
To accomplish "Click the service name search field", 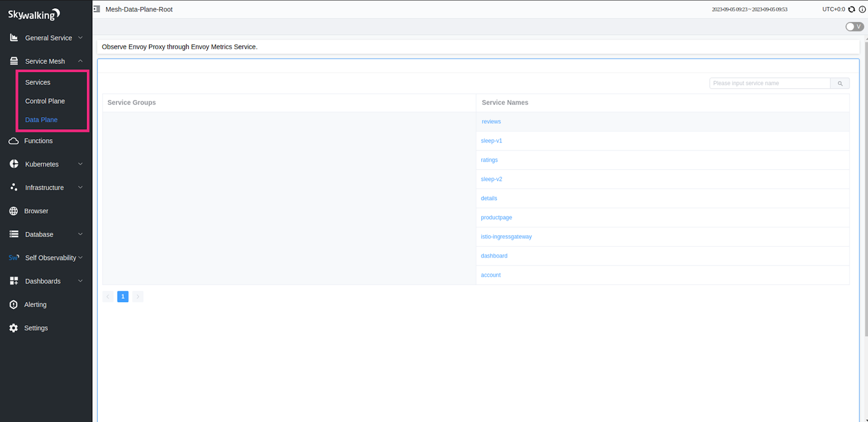I will (x=769, y=84).
